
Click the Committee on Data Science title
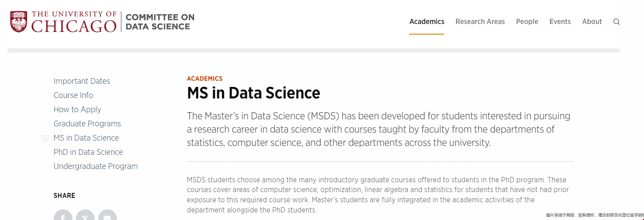coord(160,22)
